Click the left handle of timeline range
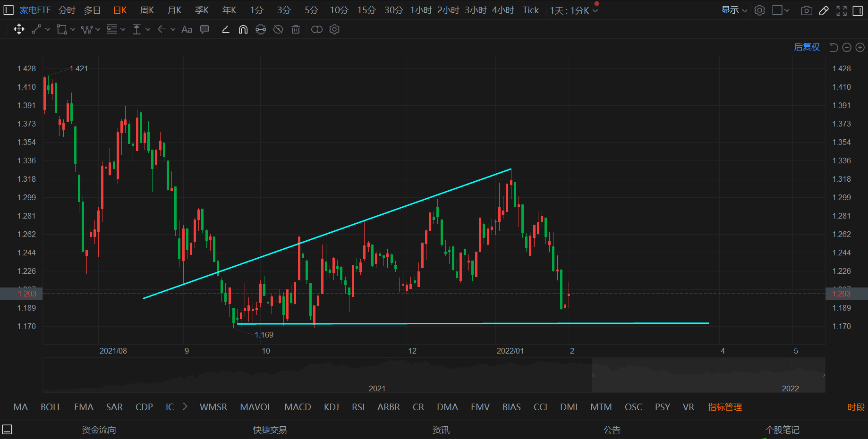Viewport: 868px width, 439px height. 594,375
